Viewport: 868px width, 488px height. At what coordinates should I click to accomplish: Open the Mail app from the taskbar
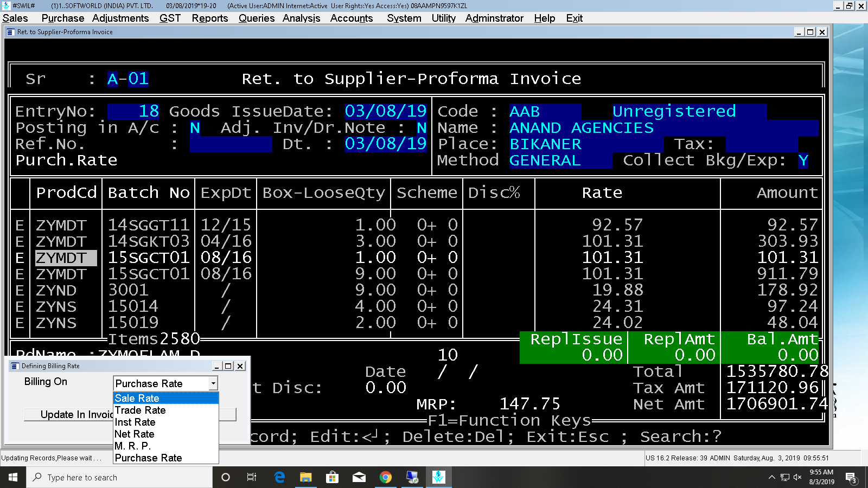pyautogui.click(x=359, y=477)
